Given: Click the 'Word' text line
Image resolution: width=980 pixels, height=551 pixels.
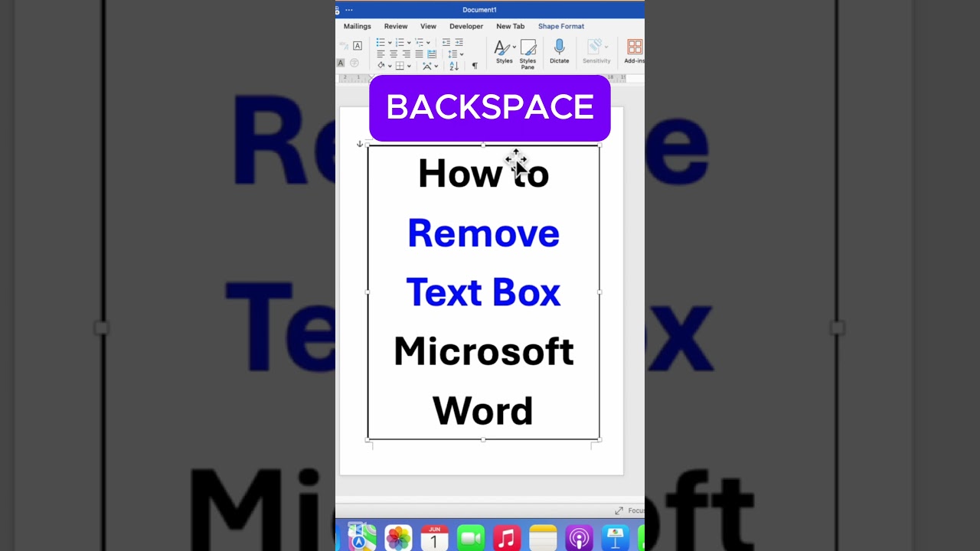Looking at the screenshot, I should click(483, 411).
